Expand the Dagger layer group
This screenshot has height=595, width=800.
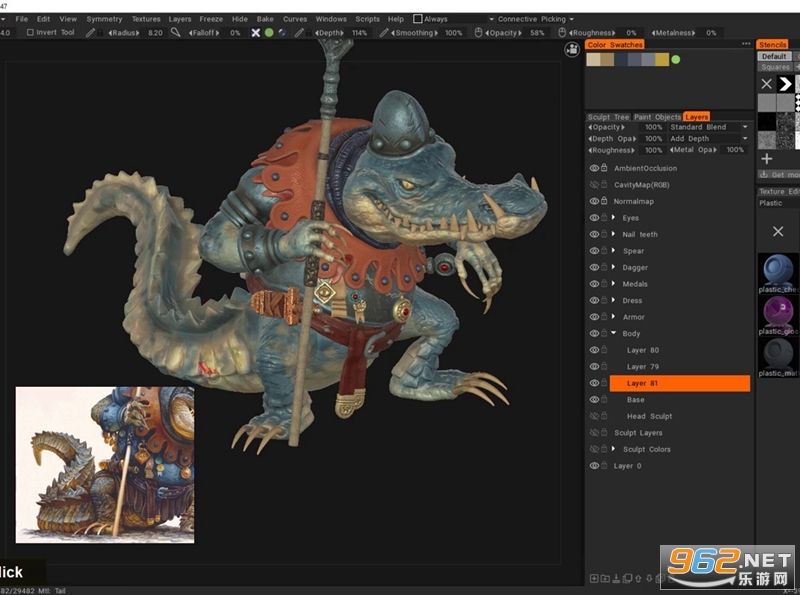[x=613, y=267]
